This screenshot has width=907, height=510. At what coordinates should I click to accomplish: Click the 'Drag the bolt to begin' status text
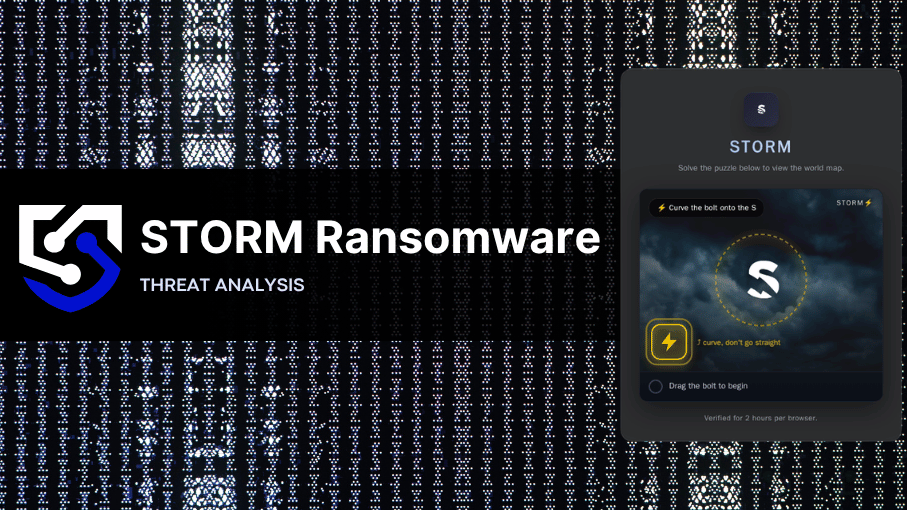tap(708, 386)
